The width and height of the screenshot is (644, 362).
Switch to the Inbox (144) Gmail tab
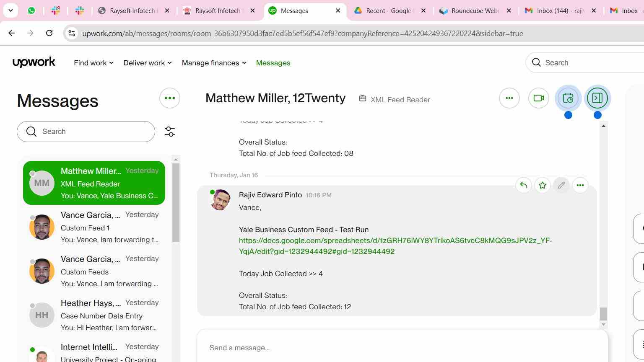pos(561,11)
